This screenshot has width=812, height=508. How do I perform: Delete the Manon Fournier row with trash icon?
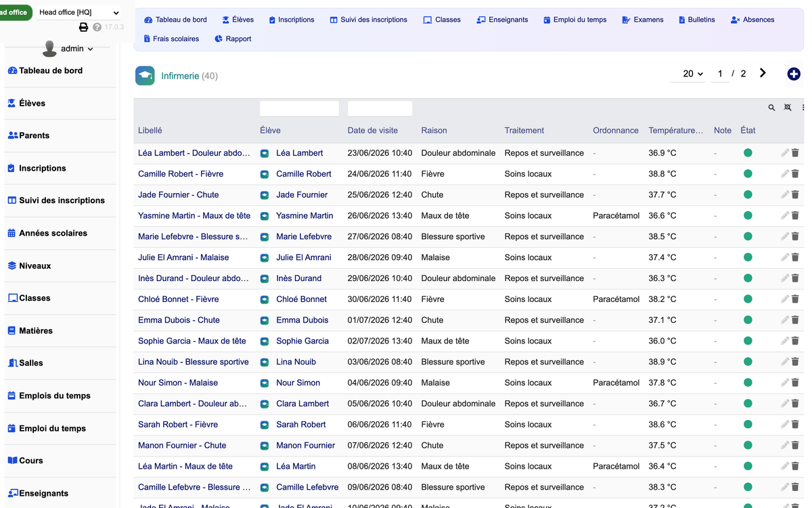click(795, 446)
